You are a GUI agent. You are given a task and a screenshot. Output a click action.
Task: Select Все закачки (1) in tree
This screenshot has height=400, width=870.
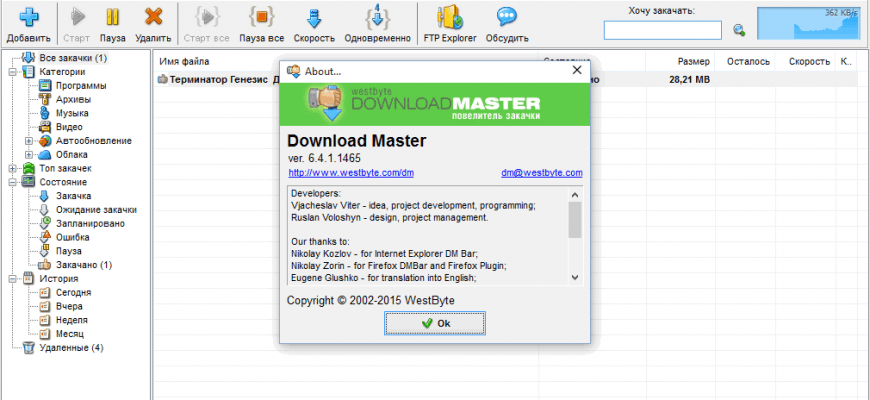(x=73, y=58)
